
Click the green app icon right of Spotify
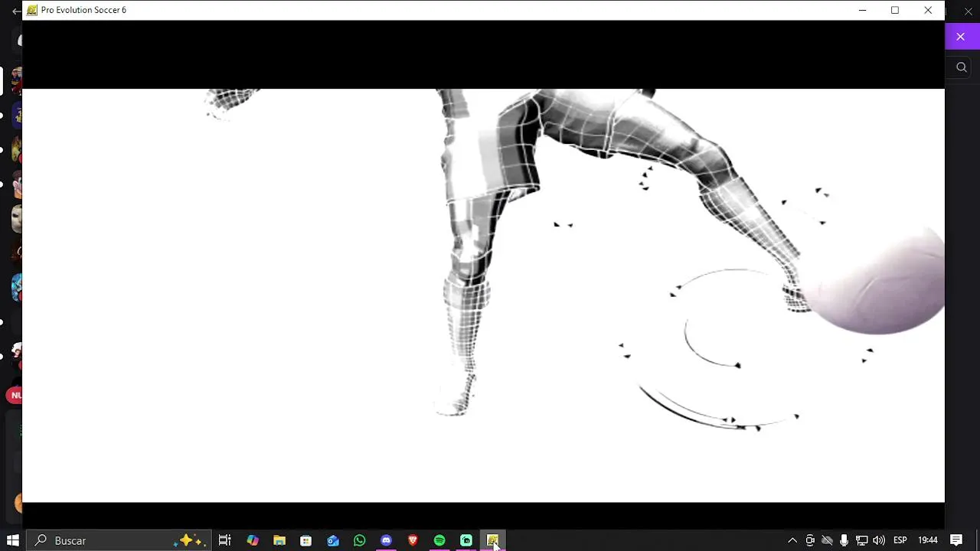pos(466,540)
